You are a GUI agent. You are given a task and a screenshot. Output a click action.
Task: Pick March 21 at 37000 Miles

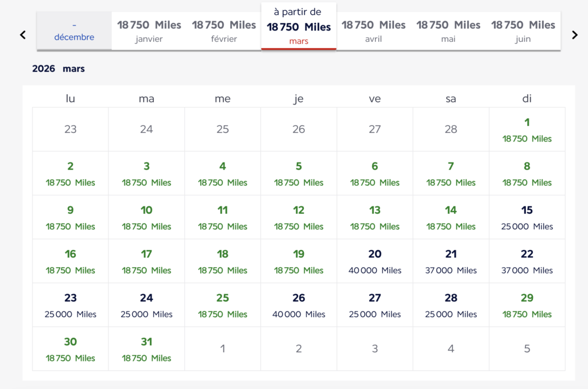click(x=451, y=261)
